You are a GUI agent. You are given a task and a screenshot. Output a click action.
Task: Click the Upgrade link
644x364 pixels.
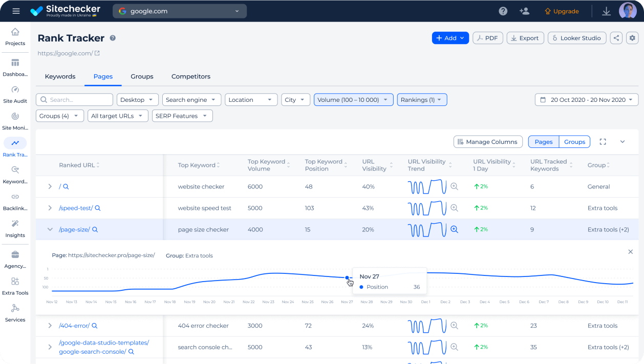pos(562,11)
